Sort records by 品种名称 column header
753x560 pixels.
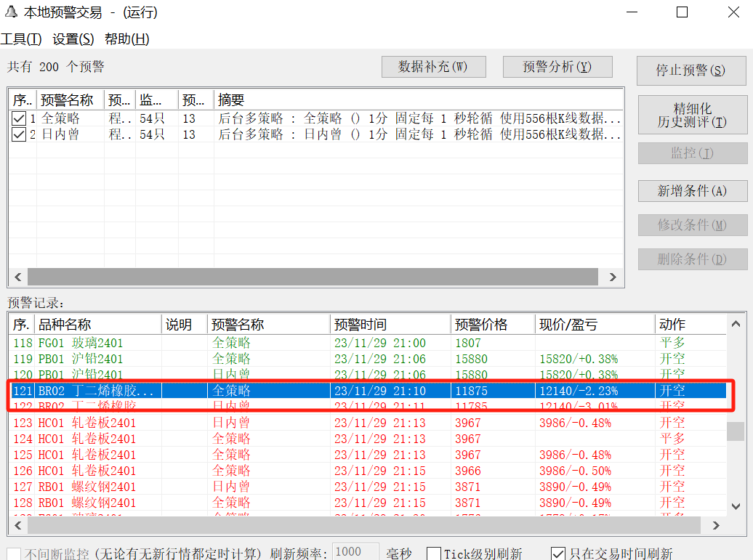[97, 325]
